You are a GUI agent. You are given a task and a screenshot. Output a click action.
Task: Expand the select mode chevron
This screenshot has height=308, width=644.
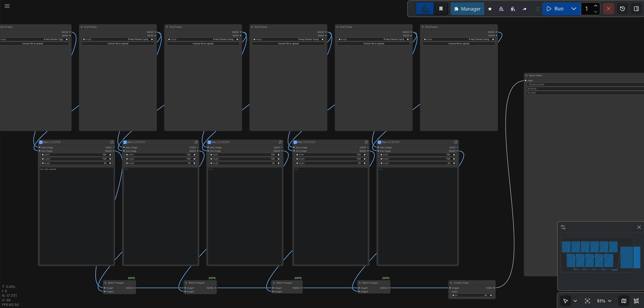pos(575,301)
